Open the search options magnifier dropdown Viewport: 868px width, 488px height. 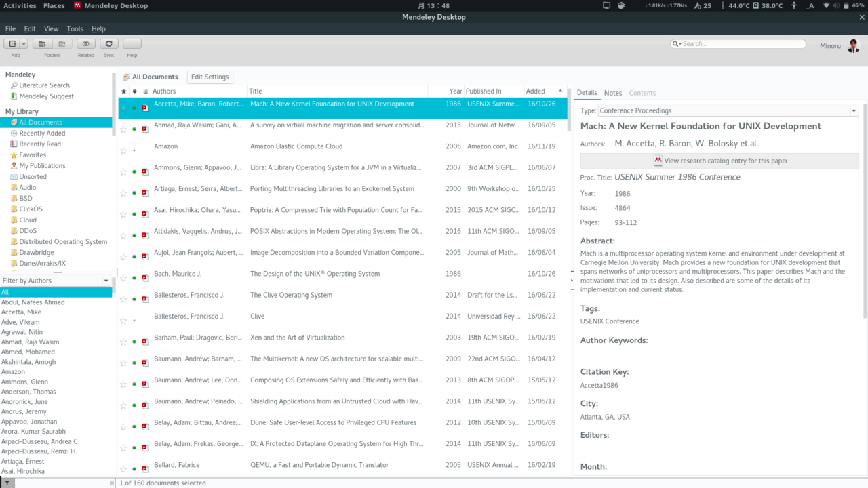coord(677,44)
